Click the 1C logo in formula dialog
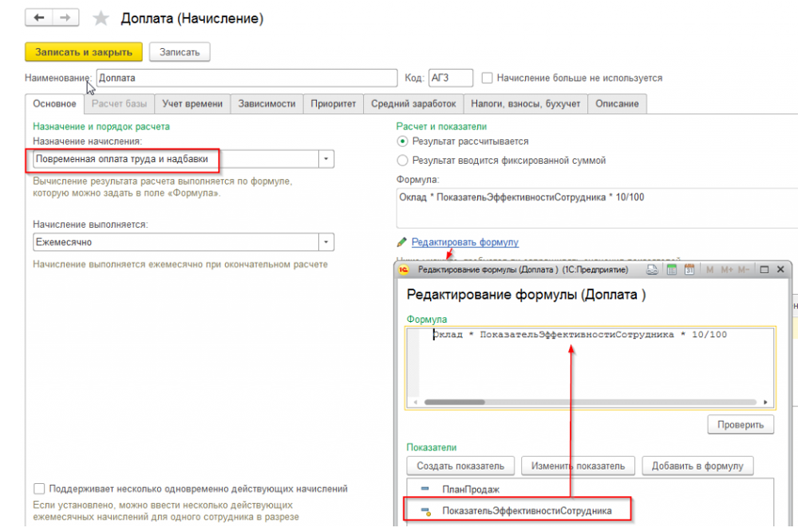The height and width of the screenshot is (532, 812). point(404,269)
